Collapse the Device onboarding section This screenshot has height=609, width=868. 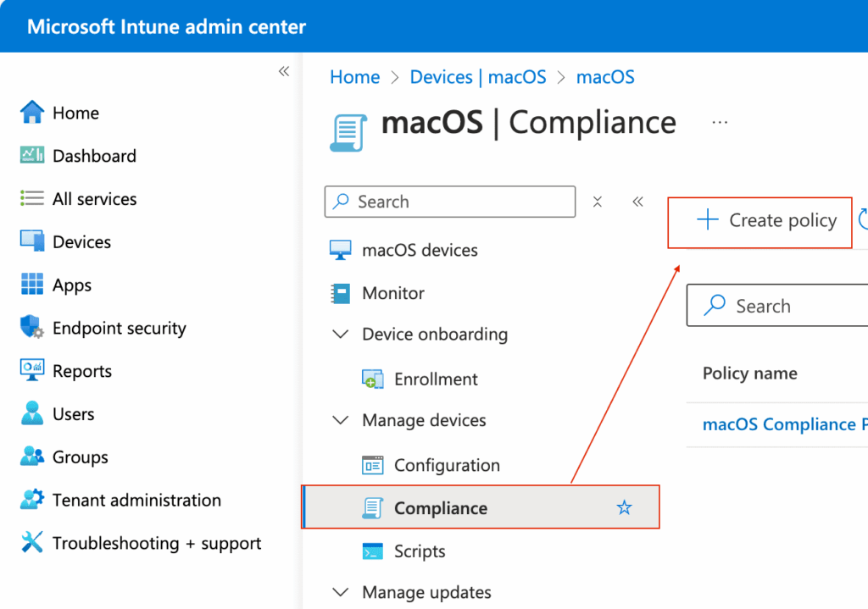[340, 335]
